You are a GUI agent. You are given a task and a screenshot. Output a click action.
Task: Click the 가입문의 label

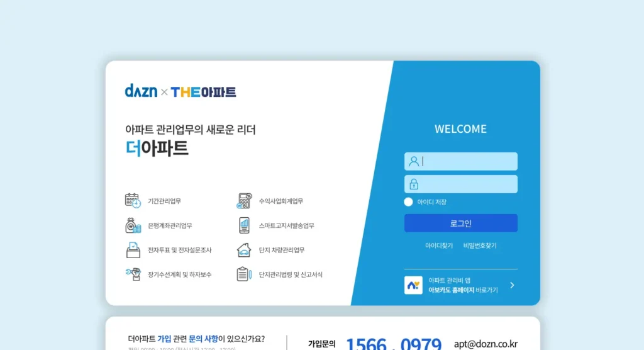pos(321,344)
